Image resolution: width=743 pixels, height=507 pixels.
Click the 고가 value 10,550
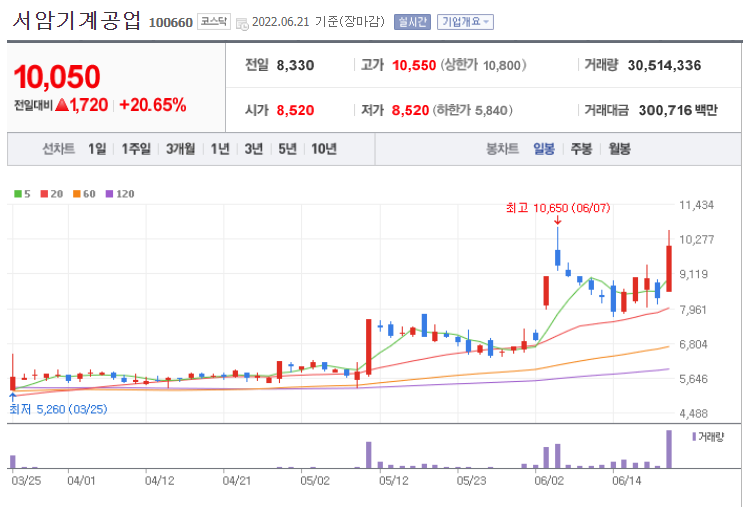coord(414,65)
